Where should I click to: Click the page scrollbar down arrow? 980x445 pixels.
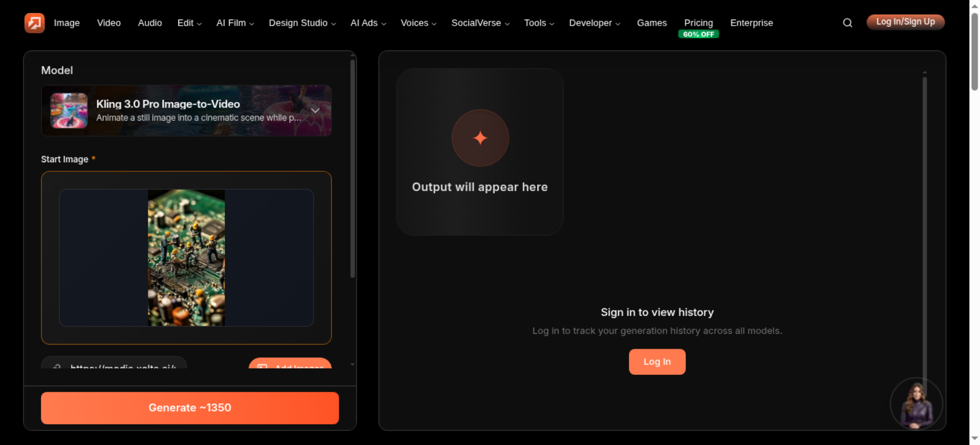click(x=975, y=438)
